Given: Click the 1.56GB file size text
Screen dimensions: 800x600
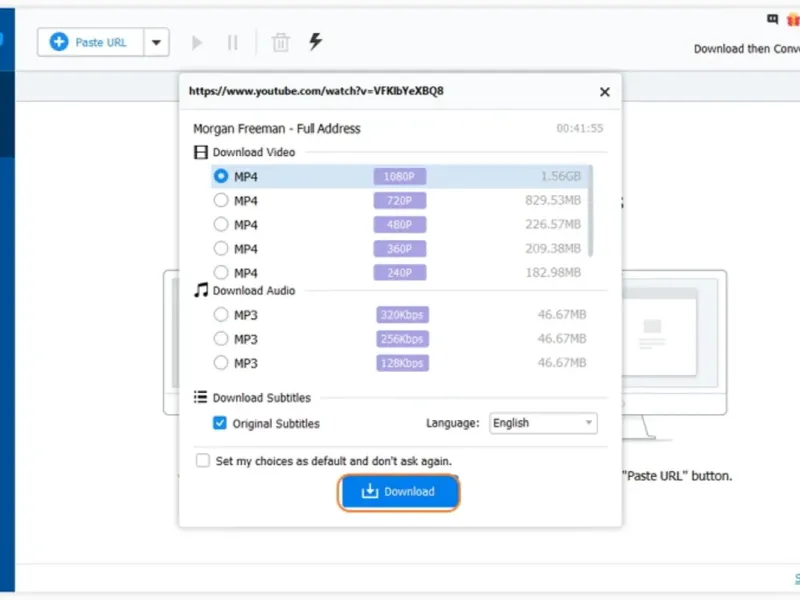Looking at the screenshot, I should [561, 176].
